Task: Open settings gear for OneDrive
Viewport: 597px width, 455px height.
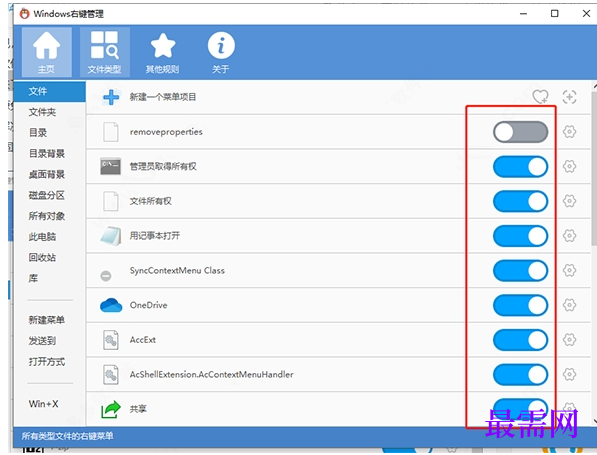Action: [x=569, y=305]
